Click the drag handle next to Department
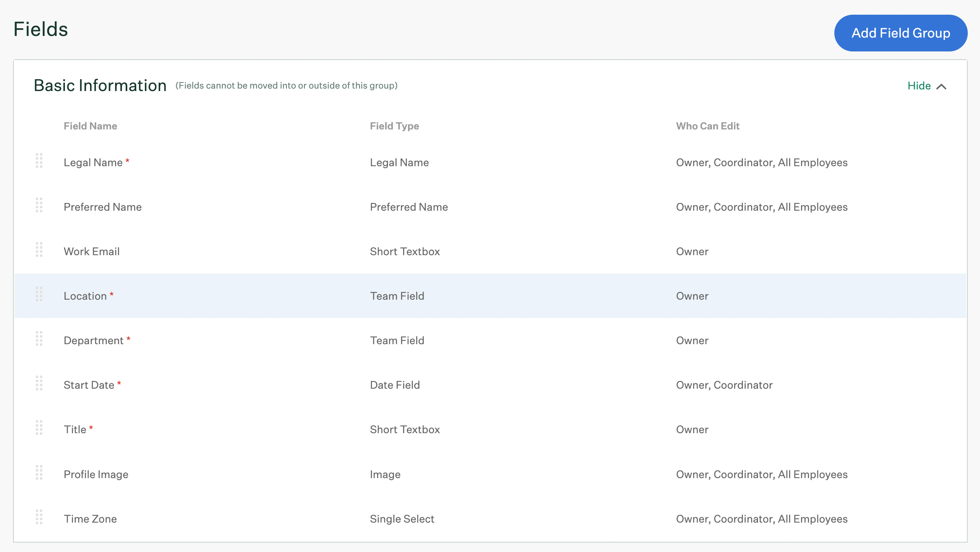 [x=39, y=338]
